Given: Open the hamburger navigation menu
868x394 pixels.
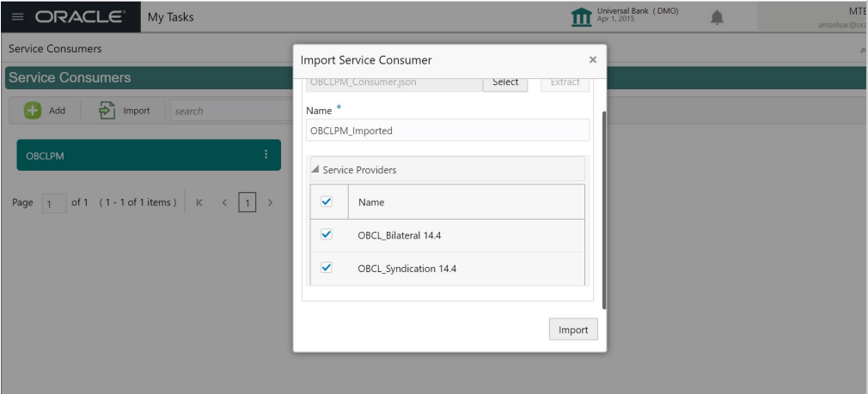Looking at the screenshot, I should click(18, 17).
